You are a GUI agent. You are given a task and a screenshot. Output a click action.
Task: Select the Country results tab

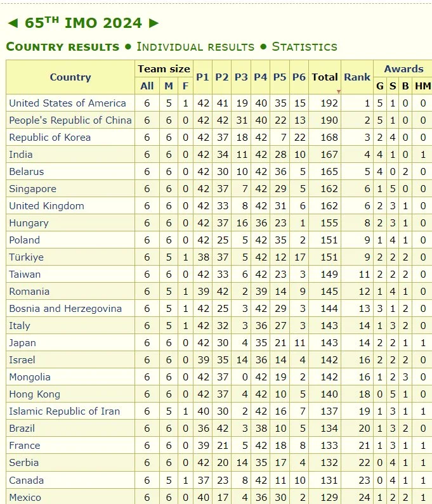pos(63,47)
